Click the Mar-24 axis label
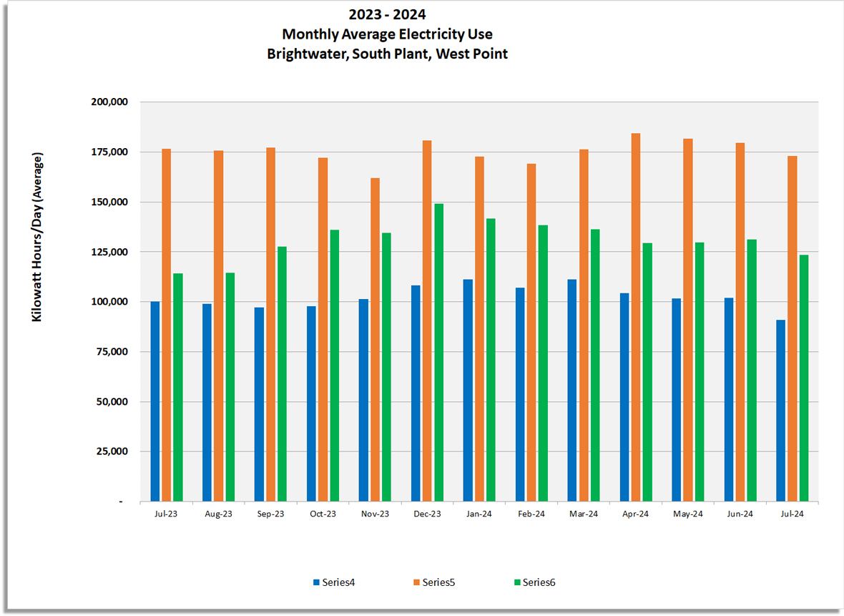Screen dimensions: 844x616 click(x=584, y=514)
